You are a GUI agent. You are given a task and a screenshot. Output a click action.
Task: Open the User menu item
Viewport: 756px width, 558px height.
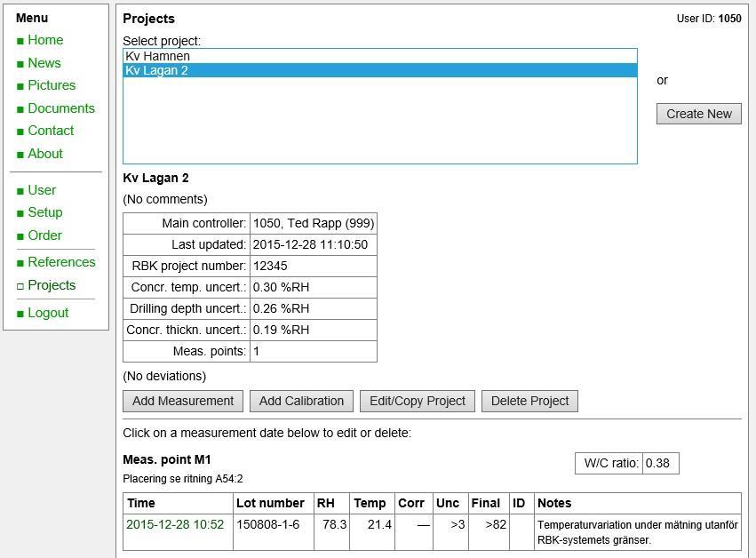42,190
